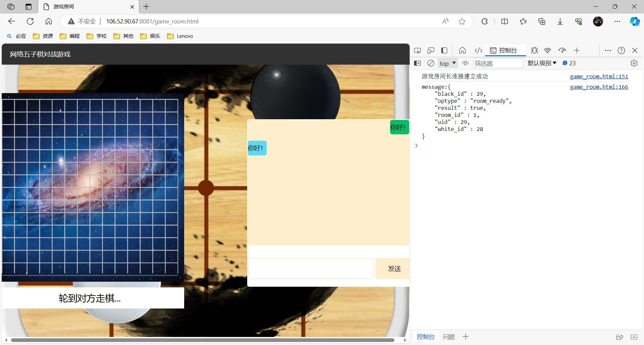Image resolution: width=644 pixels, height=345 pixels.
Task: Open a new browser tab
Action: click(146, 7)
